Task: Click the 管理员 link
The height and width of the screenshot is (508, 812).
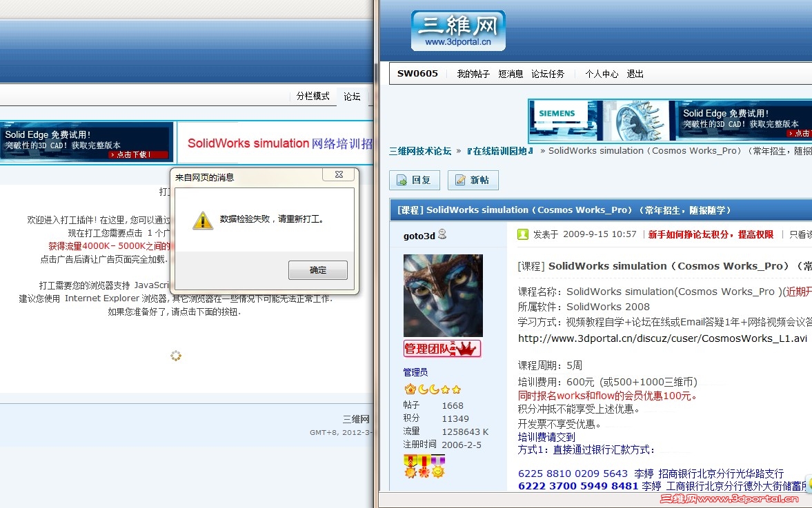Action: tap(415, 372)
